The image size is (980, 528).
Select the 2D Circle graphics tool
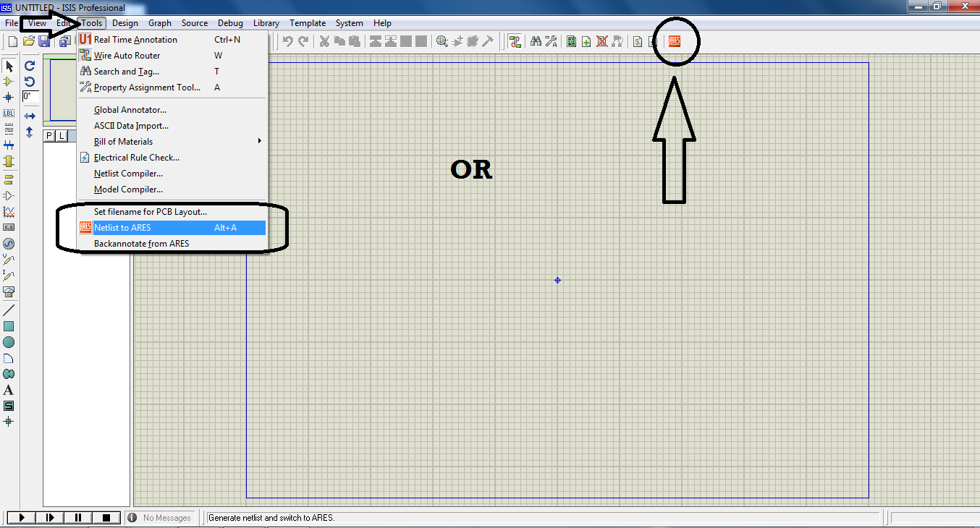tap(9, 342)
